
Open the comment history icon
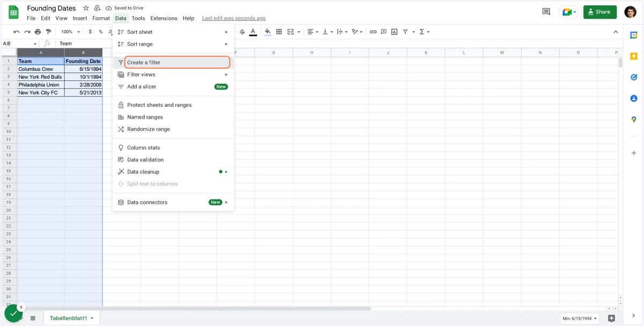coord(546,12)
